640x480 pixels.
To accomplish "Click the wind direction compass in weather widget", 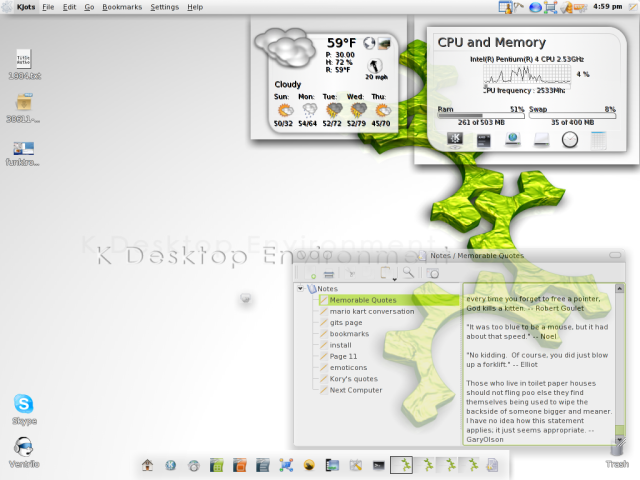I will coord(375,65).
